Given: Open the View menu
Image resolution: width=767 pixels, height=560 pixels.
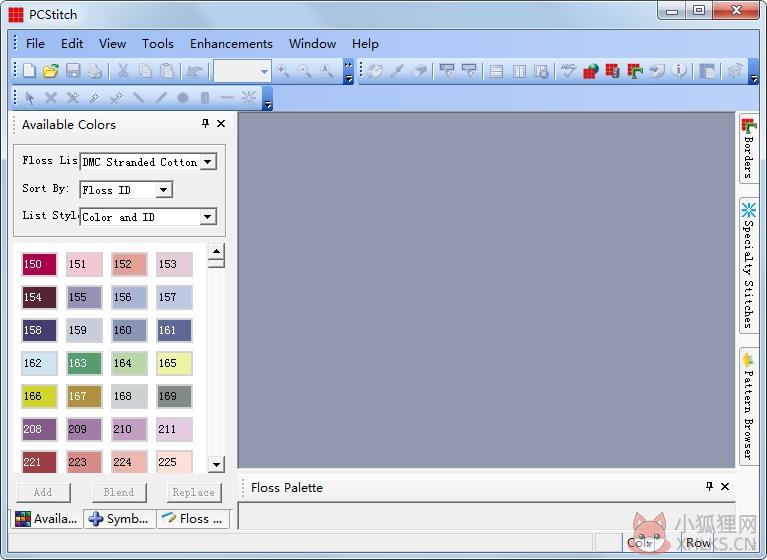Looking at the screenshot, I should coord(113,44).
